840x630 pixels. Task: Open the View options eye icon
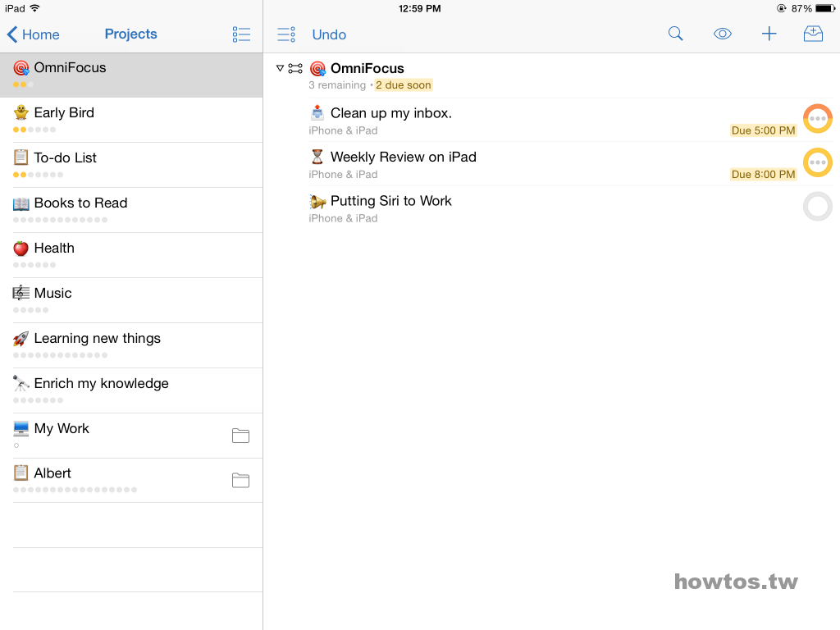point(722,34)
